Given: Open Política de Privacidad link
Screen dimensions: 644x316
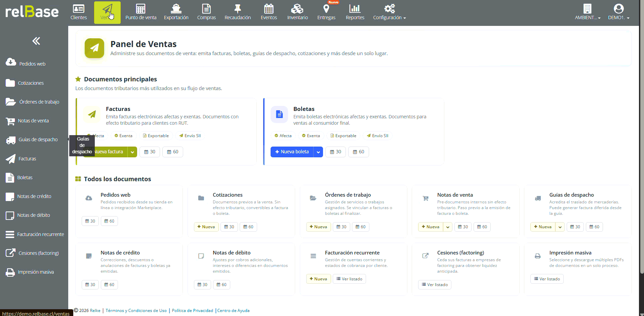Looking at the screenshot, I should (192, 311).
